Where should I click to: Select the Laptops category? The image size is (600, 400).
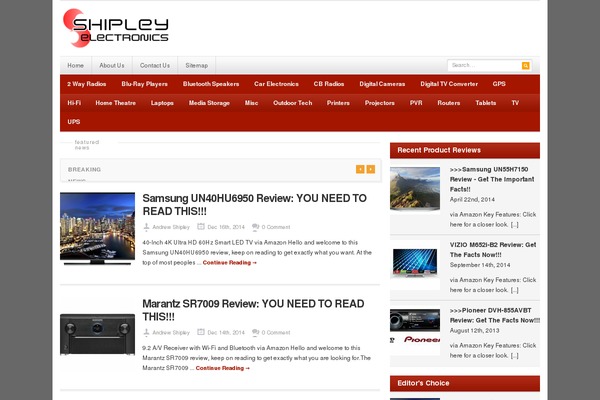[162, 103]
